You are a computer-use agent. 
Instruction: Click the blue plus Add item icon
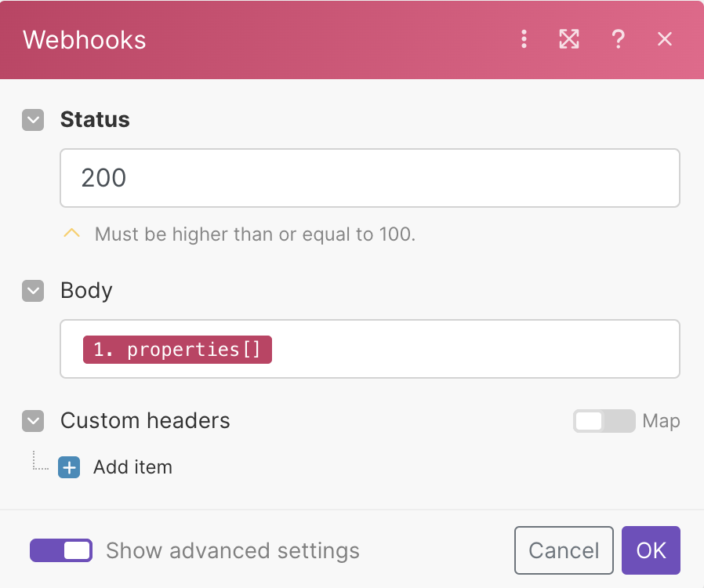69,468
